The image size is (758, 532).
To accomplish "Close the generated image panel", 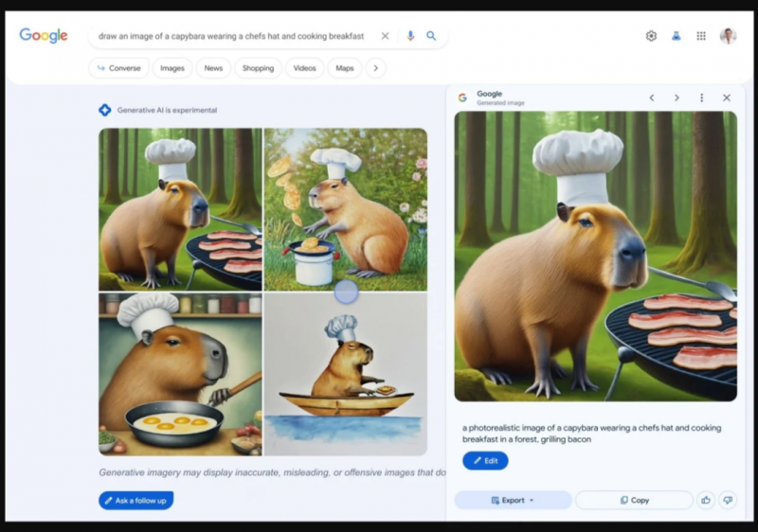I will pos(727,98).
